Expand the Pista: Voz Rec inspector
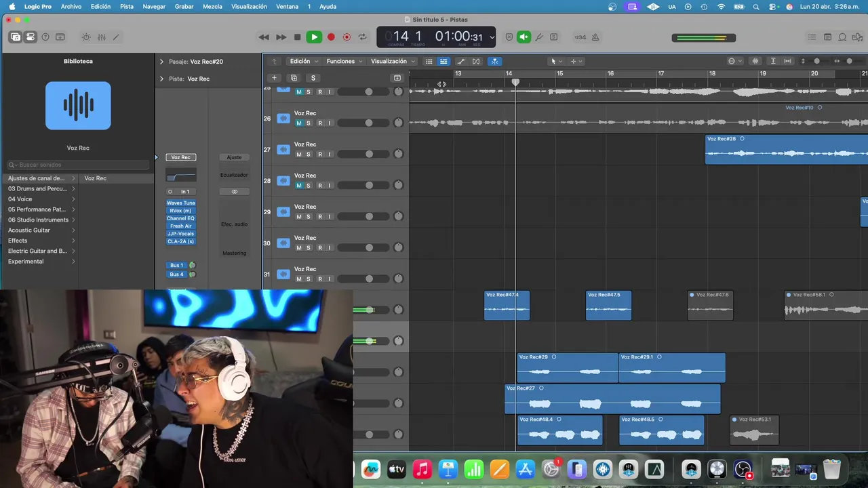This screenshot has height=488, width=868. click(x=161, y=79)
